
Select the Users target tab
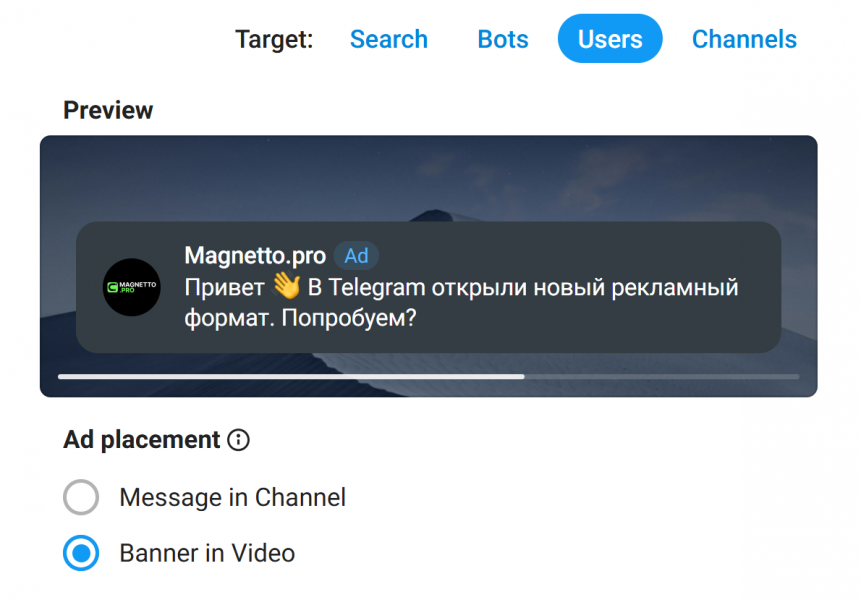610,39
